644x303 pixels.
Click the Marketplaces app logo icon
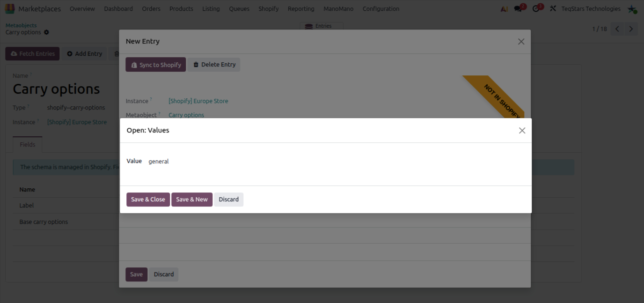tap(9, 8)
